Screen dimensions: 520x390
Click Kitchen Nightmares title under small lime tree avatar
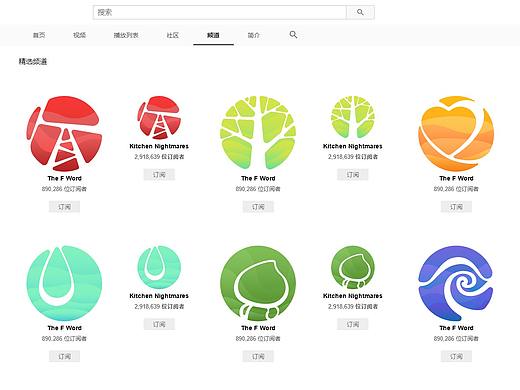click(353, 146)
